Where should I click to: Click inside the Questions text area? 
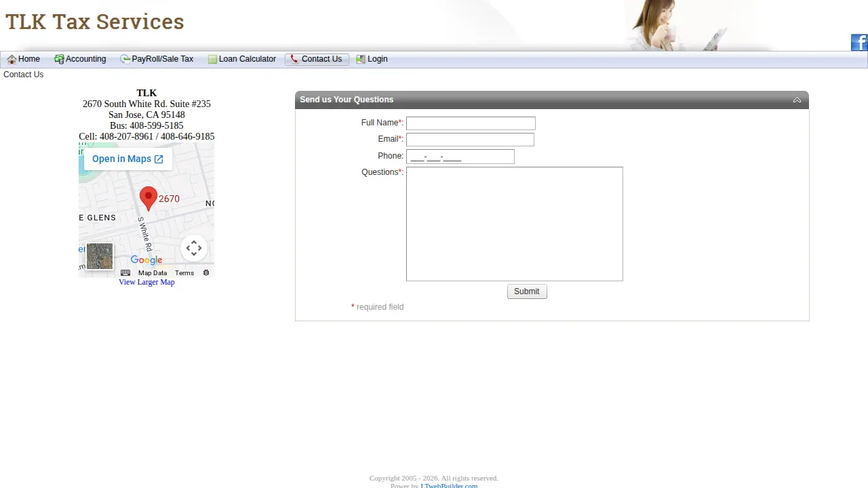coord(515,224)
